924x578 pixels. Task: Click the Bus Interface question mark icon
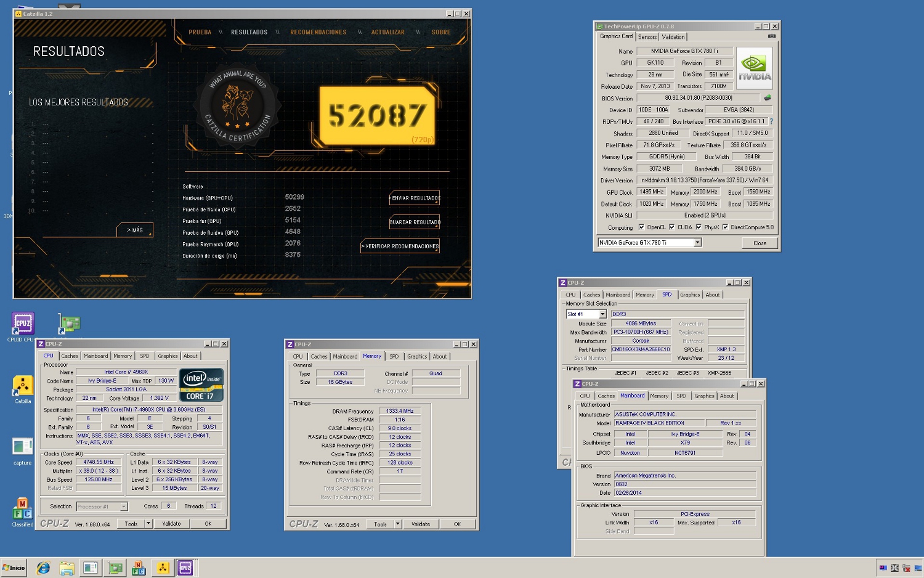click(771, 121)
